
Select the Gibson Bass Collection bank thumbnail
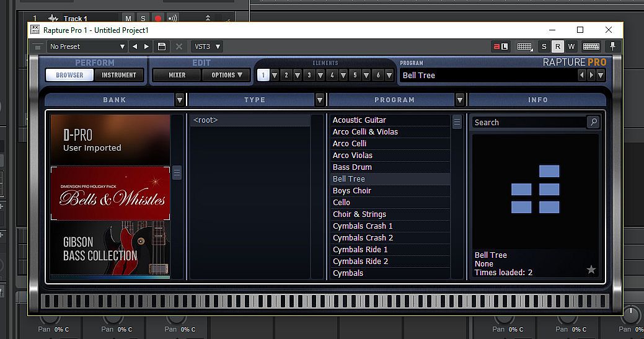(110, 249)
